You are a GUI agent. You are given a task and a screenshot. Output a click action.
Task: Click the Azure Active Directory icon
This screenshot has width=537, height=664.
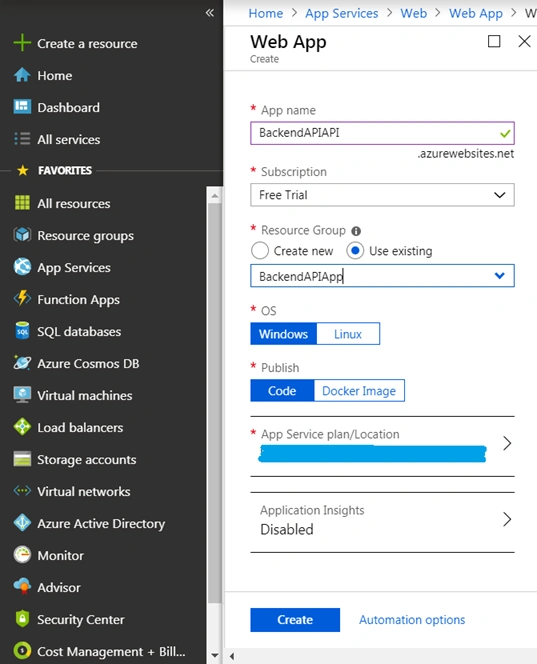tap(22, 523)
